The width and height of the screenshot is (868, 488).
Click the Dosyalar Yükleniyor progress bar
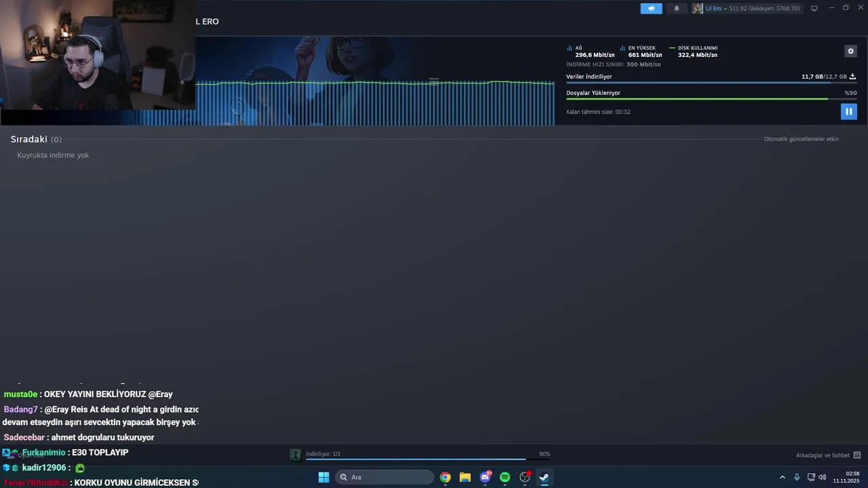pos(711,99)
